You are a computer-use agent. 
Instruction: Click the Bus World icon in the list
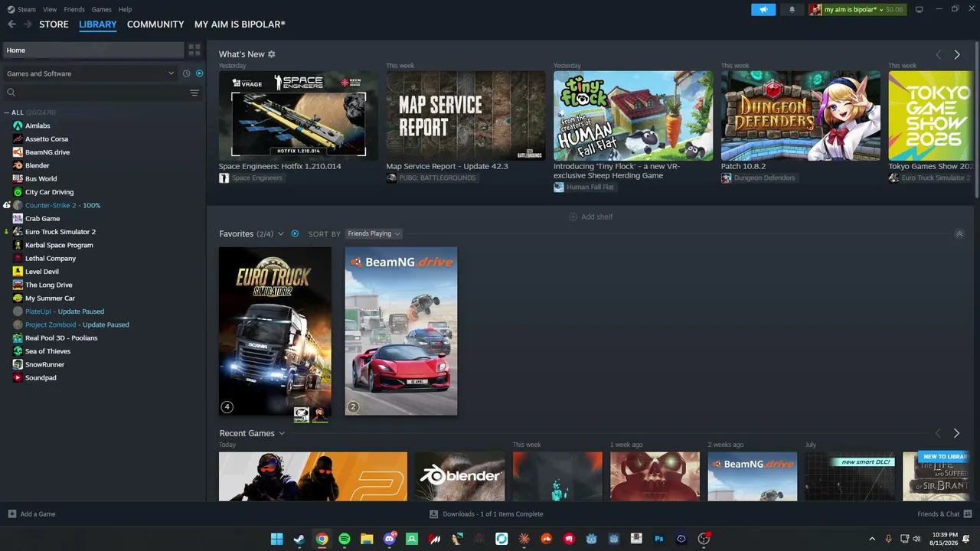[x=18, y=178]
